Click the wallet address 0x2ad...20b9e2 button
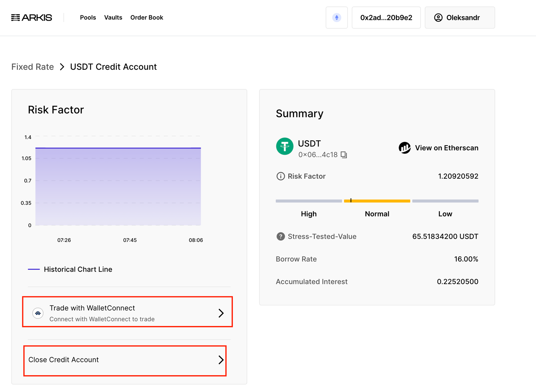536x392 pixels. (386, 17)
